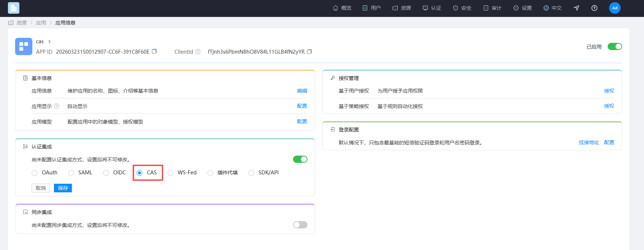Click the 保存 button

63,188
